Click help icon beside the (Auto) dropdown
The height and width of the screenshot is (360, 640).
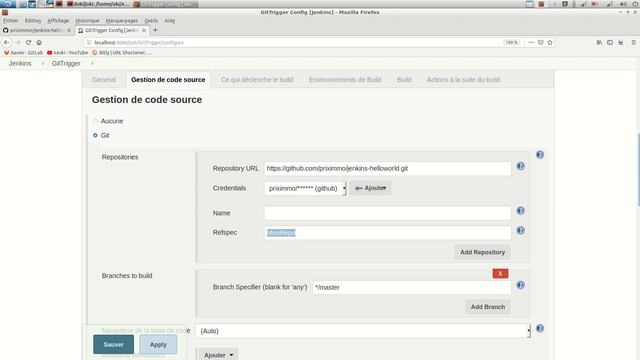[540, 329]
